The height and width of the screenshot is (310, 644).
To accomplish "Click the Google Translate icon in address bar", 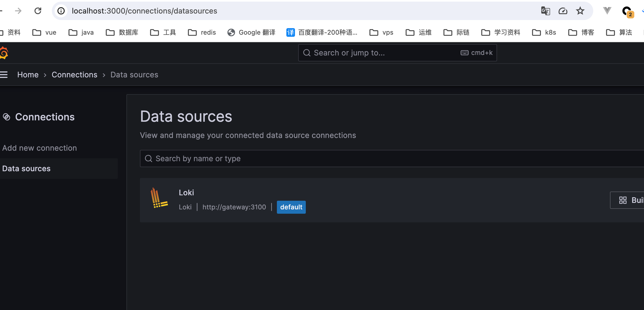I will click(x=545, y=11).
